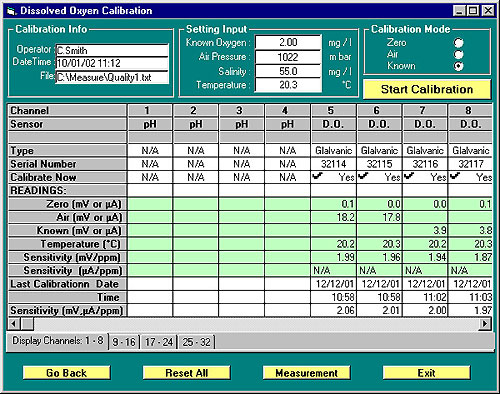Click D.O. sensor header for channel 6
500x394 pixels.
(379, 124)
